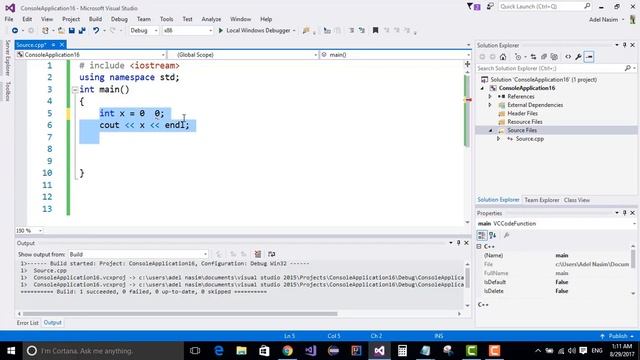640x360 pixels.
Task: Toggle a bookmark with the bookmark icon
Action: [x=375, y=30]
